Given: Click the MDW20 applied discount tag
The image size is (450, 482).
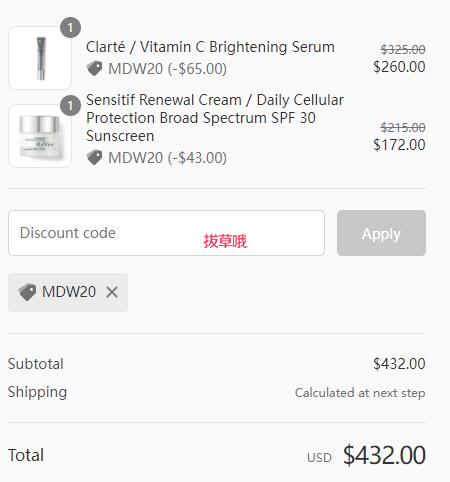Looking at the screenshot, I should coord(68,292).
